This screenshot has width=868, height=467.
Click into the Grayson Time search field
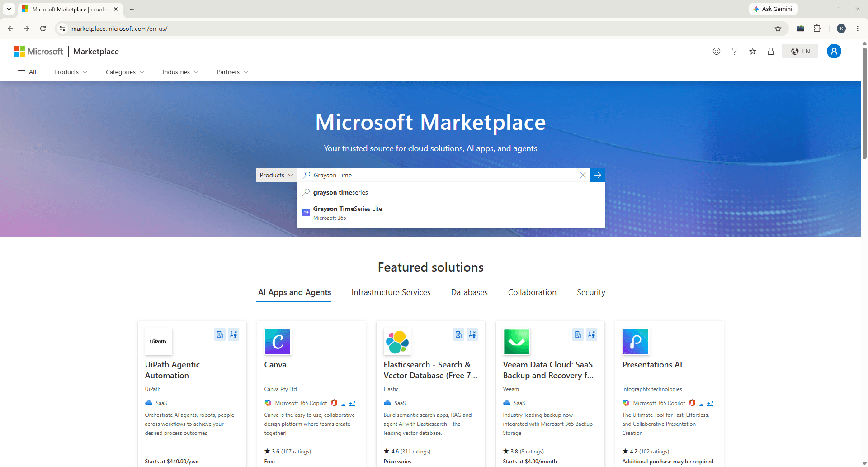(443, 175)
